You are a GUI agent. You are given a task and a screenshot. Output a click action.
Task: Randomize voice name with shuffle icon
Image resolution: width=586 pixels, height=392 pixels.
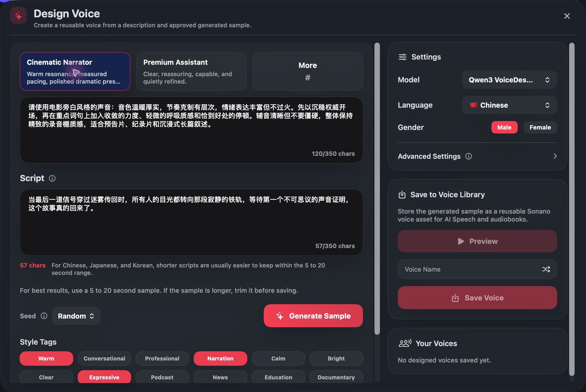click(x=546, y=269)
